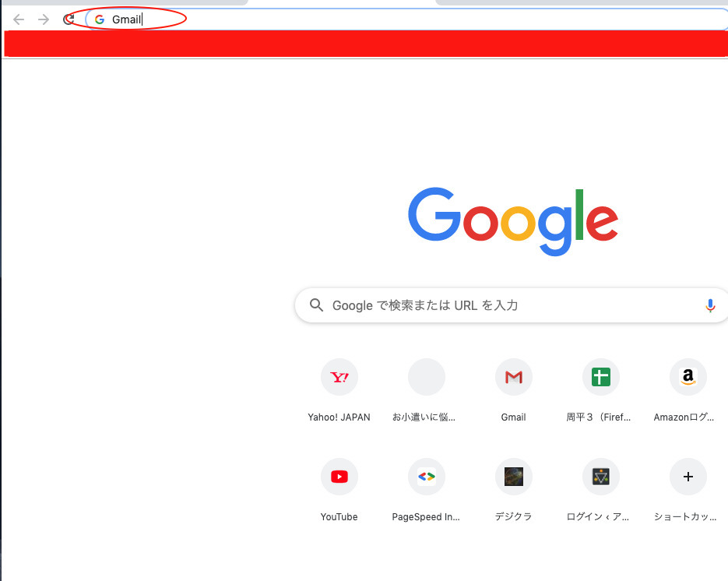This screenshot has width=728, height=581.
Task: Focus the Google search or URL box
Action: coord(512,305)
